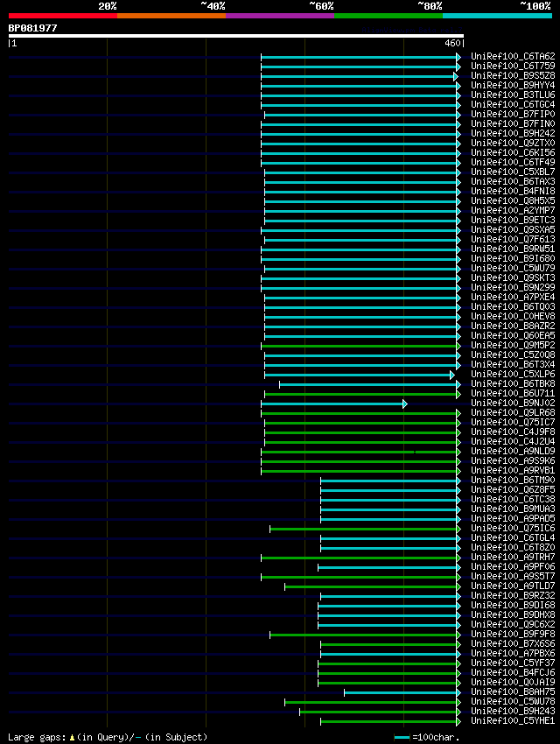Click the UniRef100_C5YHE1 label
560x744 pixels.
513,721
